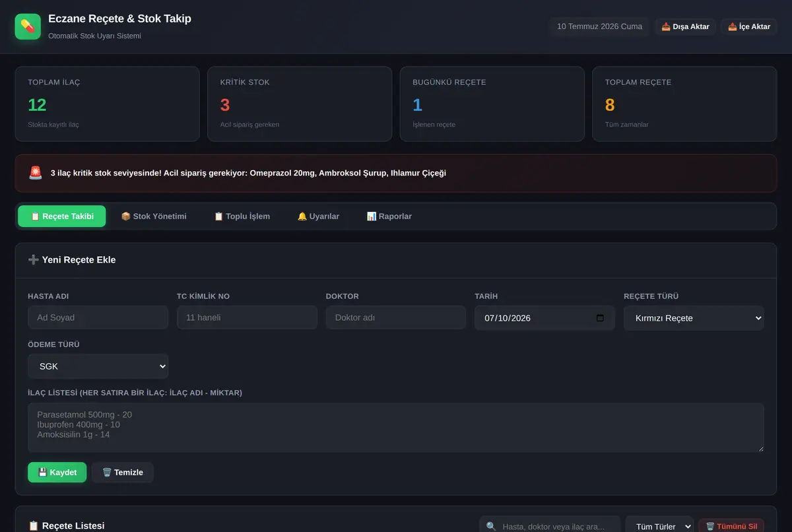The height and width of the screenshot is (532, 792).
Task: Click into the Doktor name field
Action: (x=396, y=317)
